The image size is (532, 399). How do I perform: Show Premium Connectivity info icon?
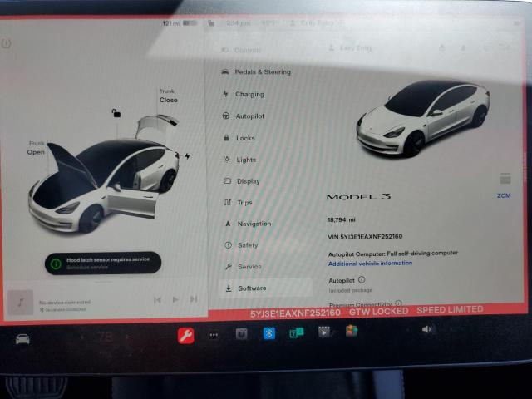tap(399, 303)
